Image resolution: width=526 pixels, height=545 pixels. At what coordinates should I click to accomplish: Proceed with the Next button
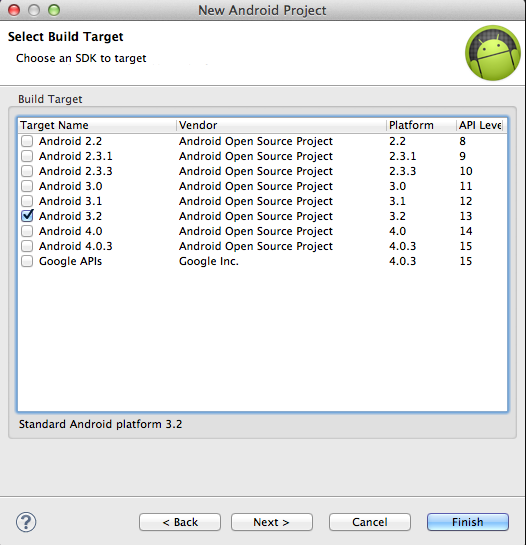[x=272, y=522]
